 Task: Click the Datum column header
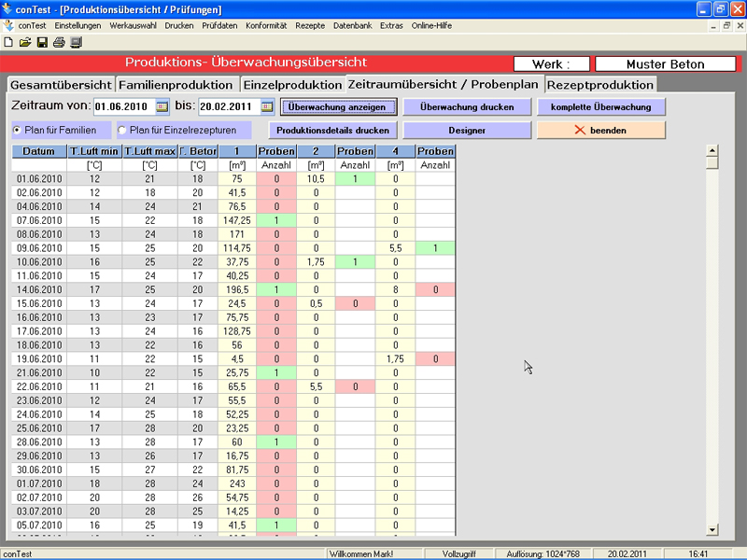pyautogui.click(x=39, y=151)
